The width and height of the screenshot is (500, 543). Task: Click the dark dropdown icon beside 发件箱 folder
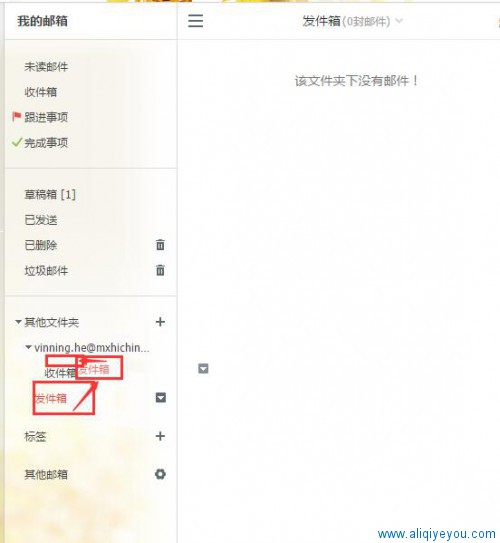[161, 398]
